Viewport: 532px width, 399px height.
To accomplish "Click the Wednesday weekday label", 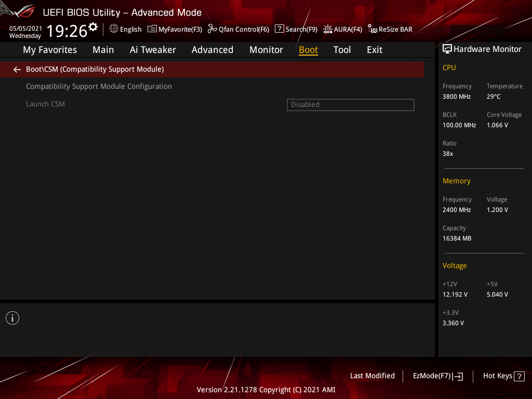I will click(x=25, y=36).
